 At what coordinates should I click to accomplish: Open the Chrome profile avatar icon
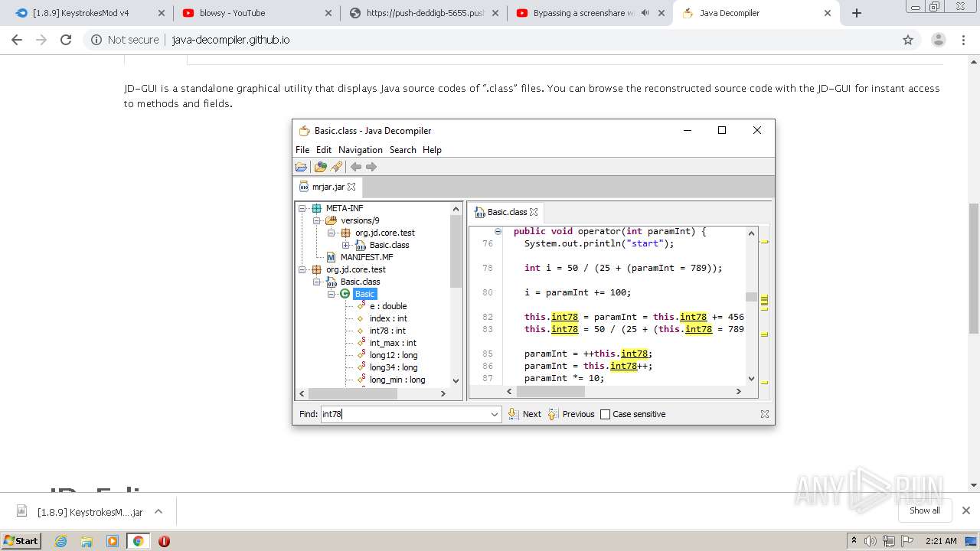point(939,40)
